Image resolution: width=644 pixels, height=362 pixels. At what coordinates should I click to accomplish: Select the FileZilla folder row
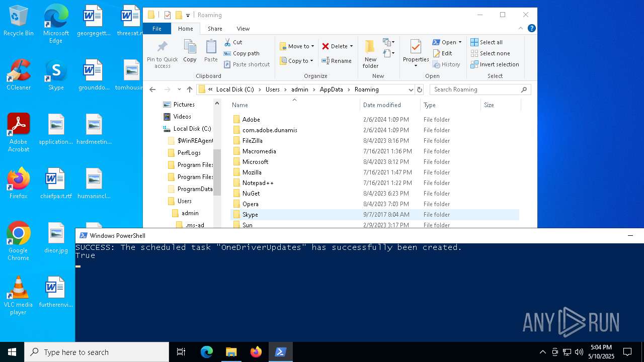(375, 141)
